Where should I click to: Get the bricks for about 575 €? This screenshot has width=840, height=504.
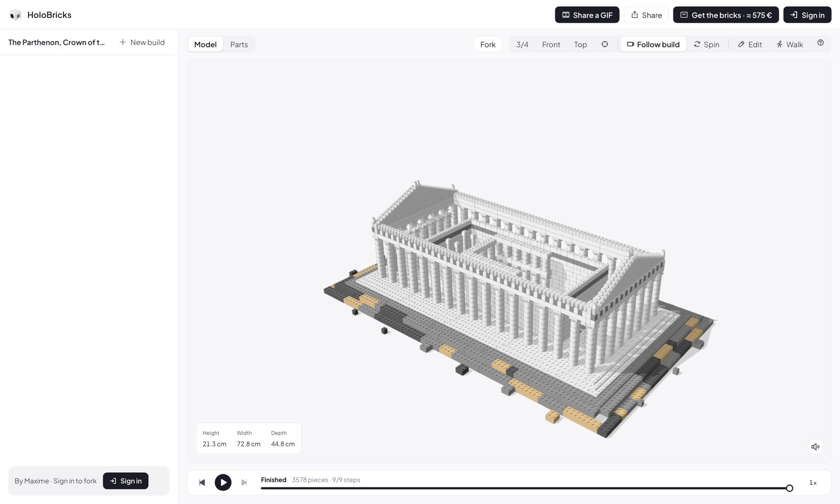[x=726, y=15]
